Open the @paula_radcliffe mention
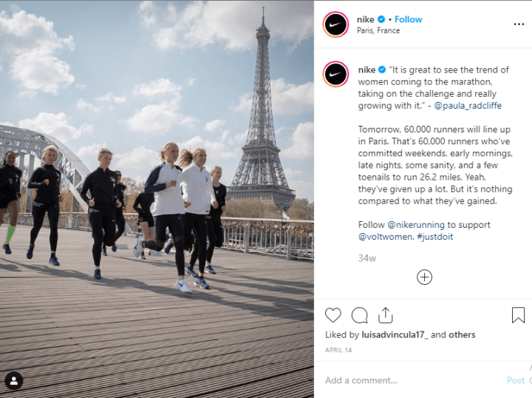This screenshot has width=532, height=398. tap(468, 106)
